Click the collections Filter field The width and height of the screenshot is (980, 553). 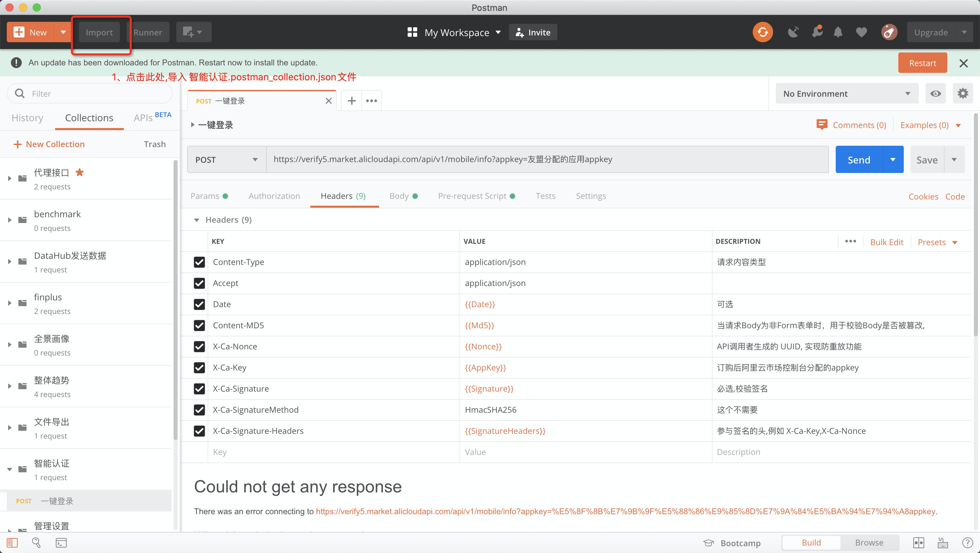[90, 94]
